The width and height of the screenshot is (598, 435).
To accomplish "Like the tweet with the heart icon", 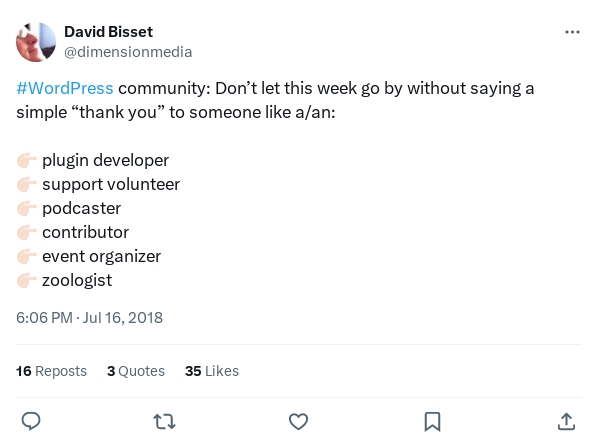I will point(298,421).
